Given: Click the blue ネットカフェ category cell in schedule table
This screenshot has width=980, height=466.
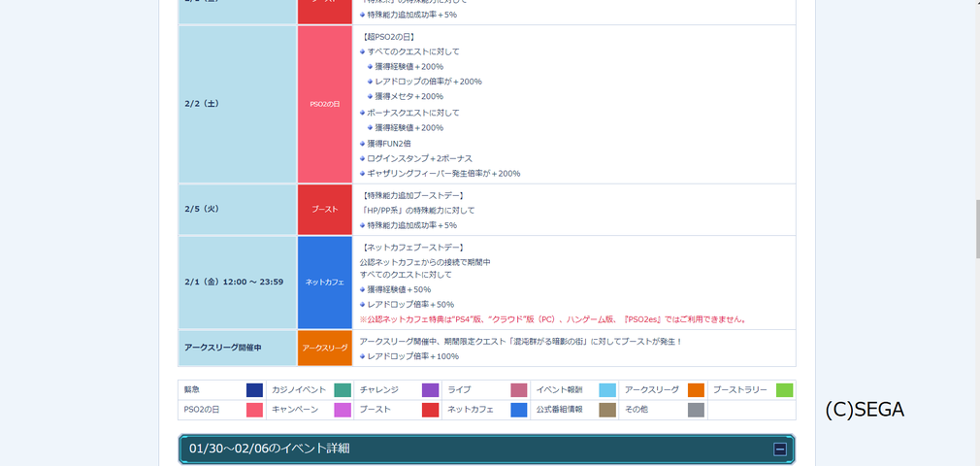Looking at the screenshot, I should click(325, 283).
